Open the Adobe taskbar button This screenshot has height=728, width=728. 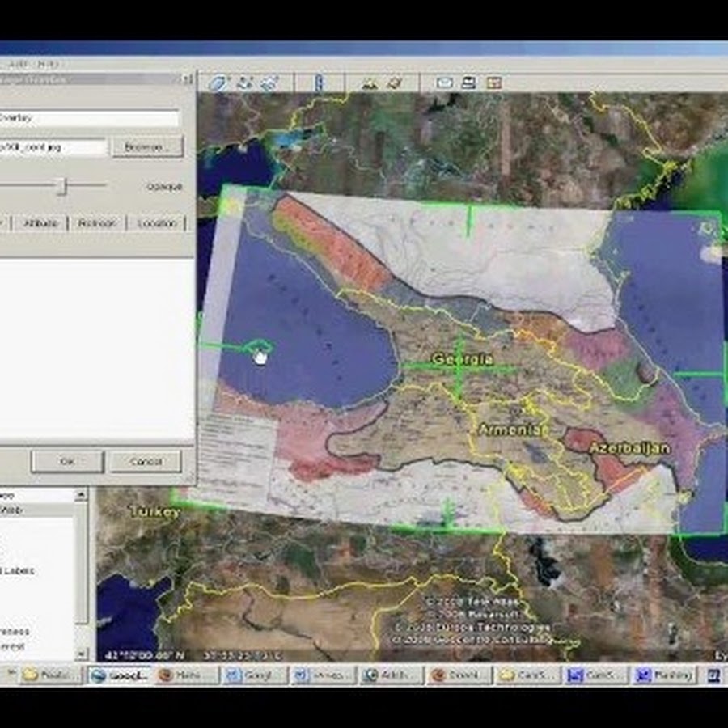pos(392,675)
